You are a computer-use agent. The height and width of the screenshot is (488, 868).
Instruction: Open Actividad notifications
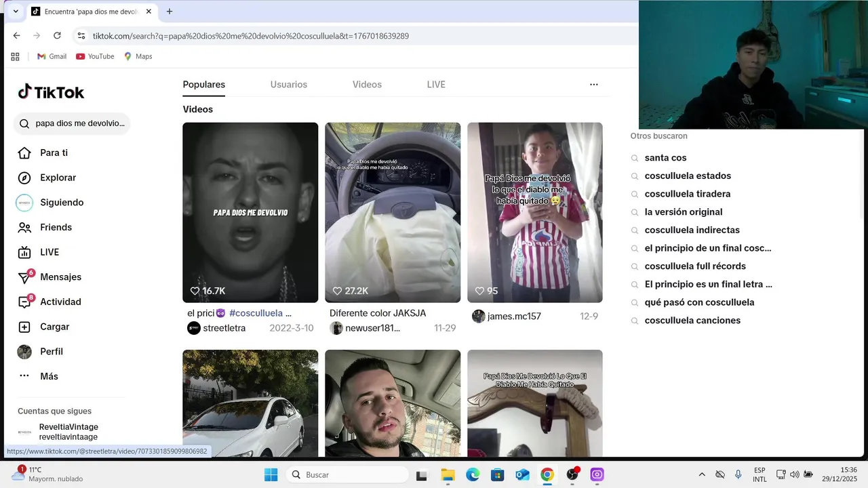point(60,302)
